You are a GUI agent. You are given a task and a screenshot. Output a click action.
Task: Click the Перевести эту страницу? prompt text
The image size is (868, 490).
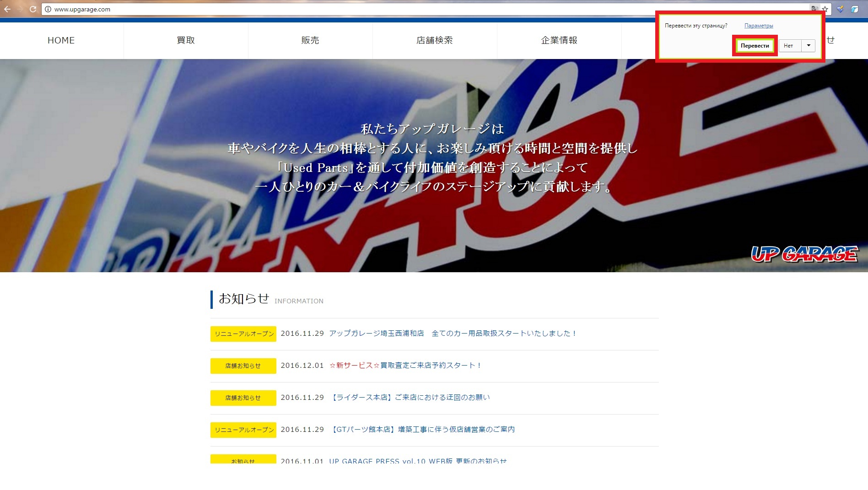pyautogui.click(x=696, y=26)
